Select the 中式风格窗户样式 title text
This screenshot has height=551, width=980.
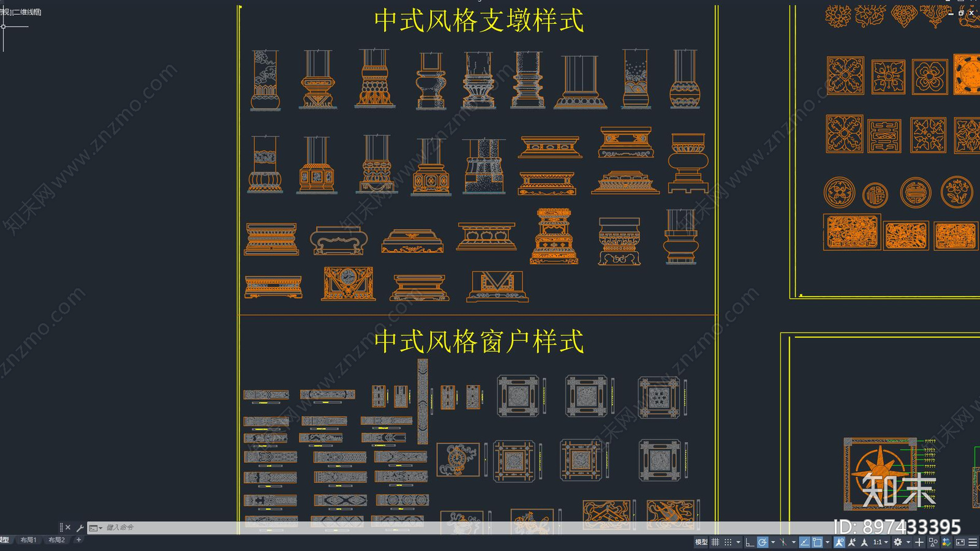click(479, 341)
